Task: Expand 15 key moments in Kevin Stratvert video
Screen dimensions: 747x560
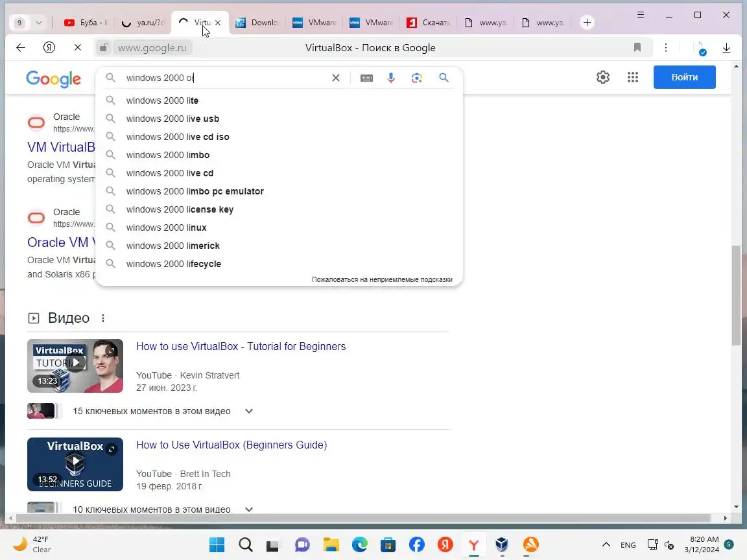Action: (x=249, y=411)
